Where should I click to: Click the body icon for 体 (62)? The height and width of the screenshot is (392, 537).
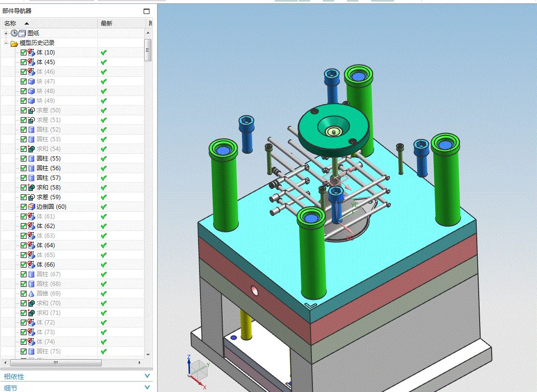[31, 226]
